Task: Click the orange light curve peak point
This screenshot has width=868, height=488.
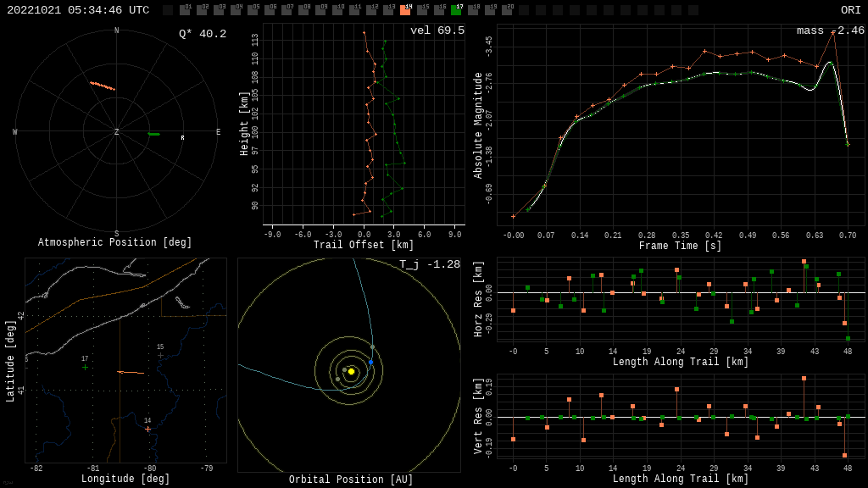Action: pyautogui.click(x=833, y=33)
